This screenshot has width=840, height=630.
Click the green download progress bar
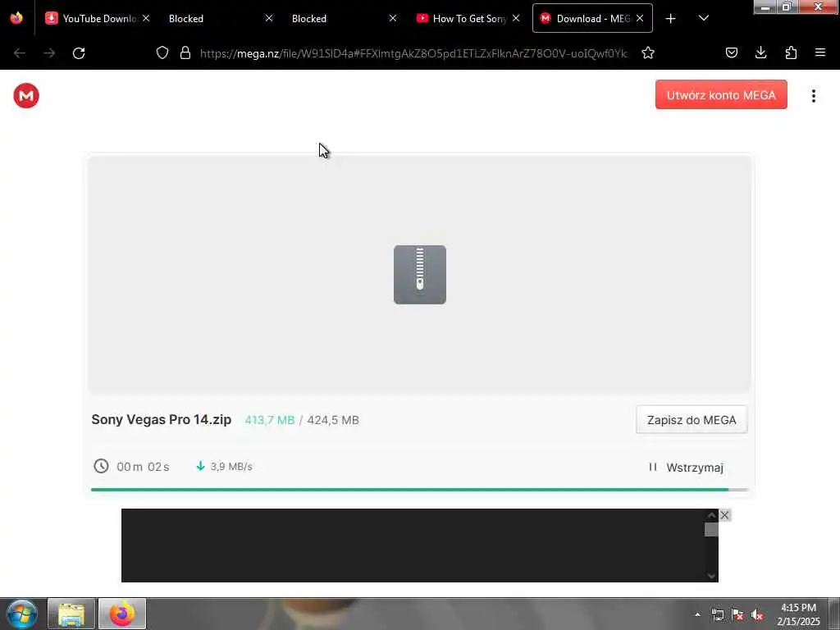[x=419, y=490]
